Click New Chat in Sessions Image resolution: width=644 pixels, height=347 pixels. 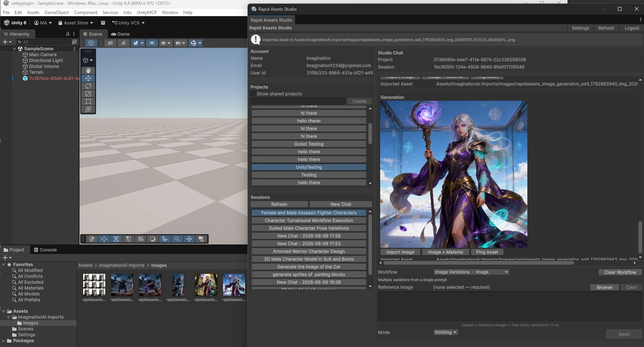click(341, 204)
